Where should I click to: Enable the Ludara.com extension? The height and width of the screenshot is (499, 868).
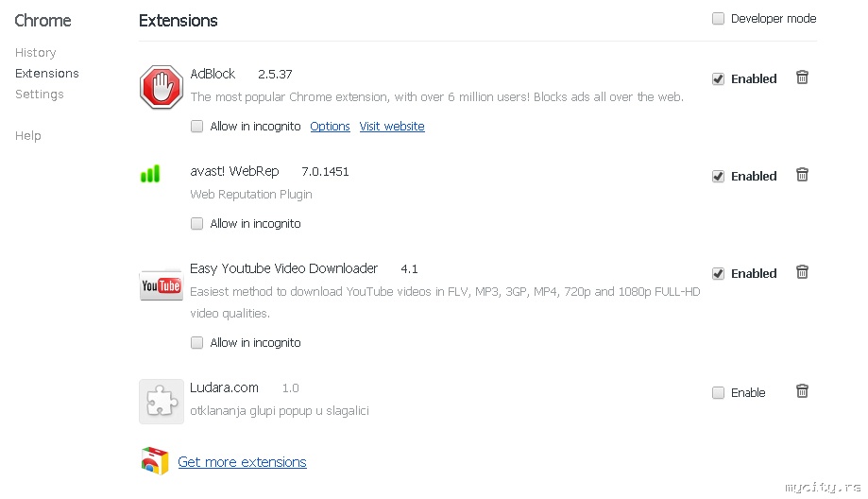click(x=719, y=392)
